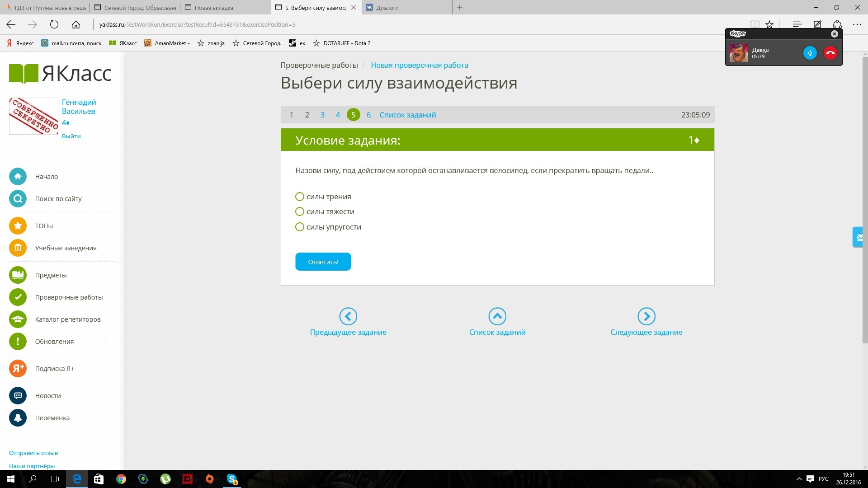Open Поиск по сайту search icon

18,199
